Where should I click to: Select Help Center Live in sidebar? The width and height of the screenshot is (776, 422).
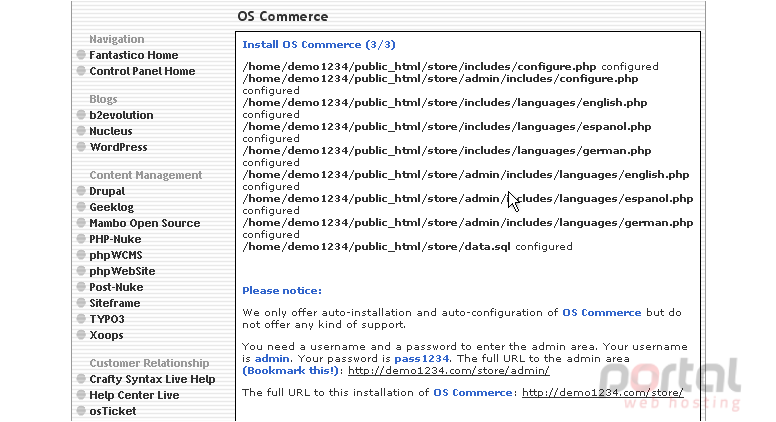(x=134, y=395)
